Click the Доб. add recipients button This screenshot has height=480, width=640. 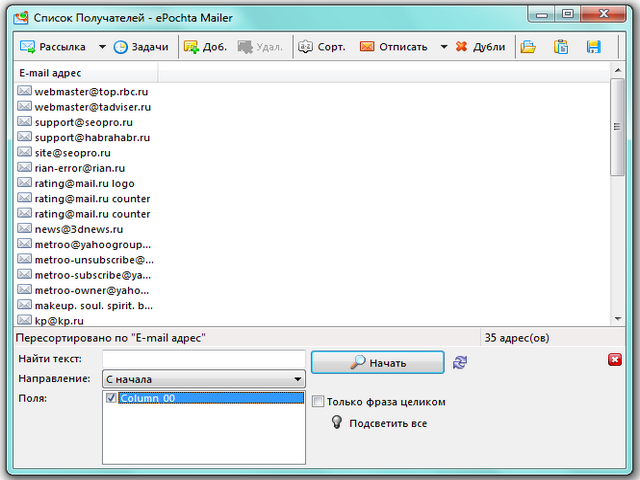pyautogui.click(x=205, y=47)
